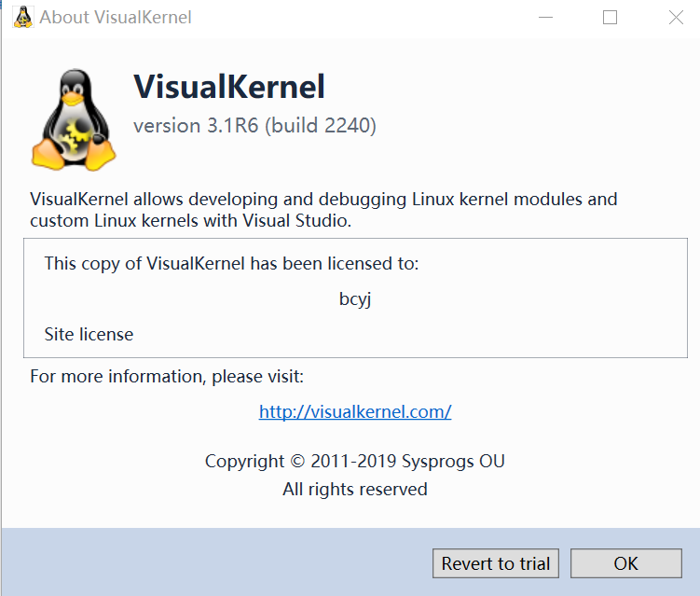Open the visualkernel.com link

[355, 411]
